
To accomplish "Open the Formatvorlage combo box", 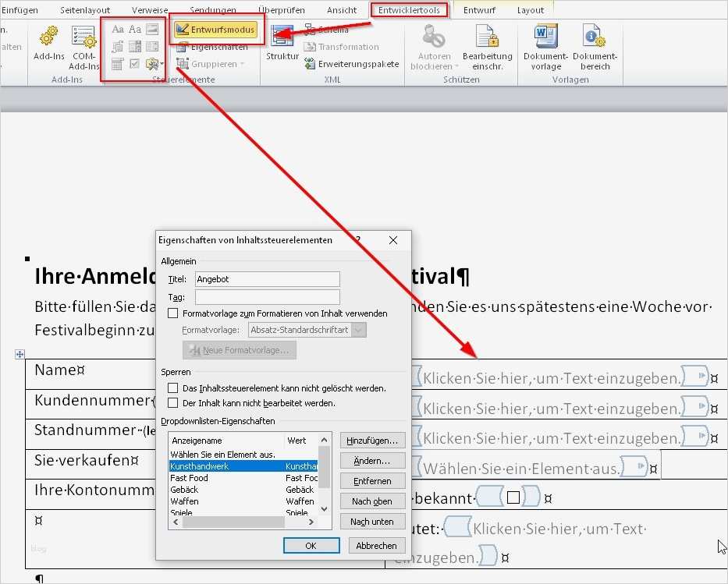I will pyautogui.click(x=357, y=329).
